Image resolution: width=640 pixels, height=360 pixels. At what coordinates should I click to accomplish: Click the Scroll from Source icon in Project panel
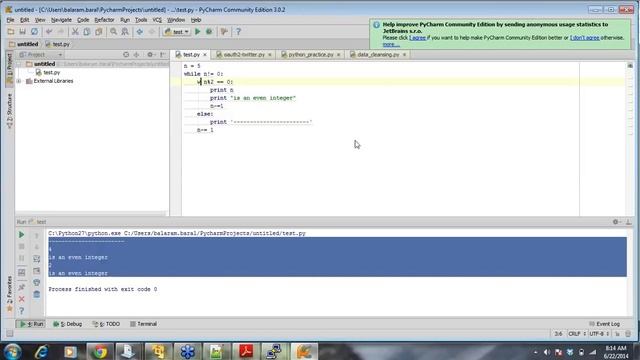126,54
